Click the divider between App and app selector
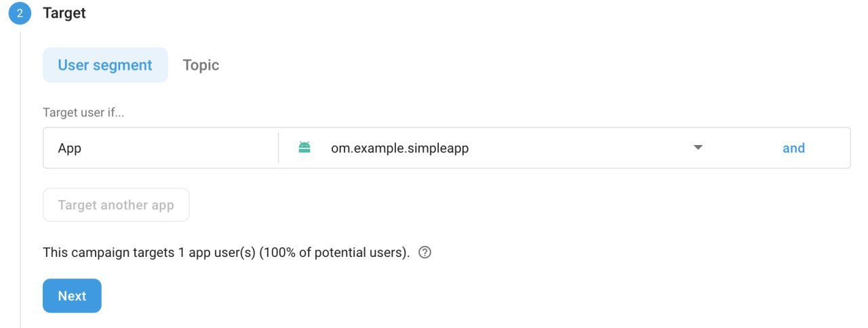This screenshot has height=328, width=868. point(279,148)
